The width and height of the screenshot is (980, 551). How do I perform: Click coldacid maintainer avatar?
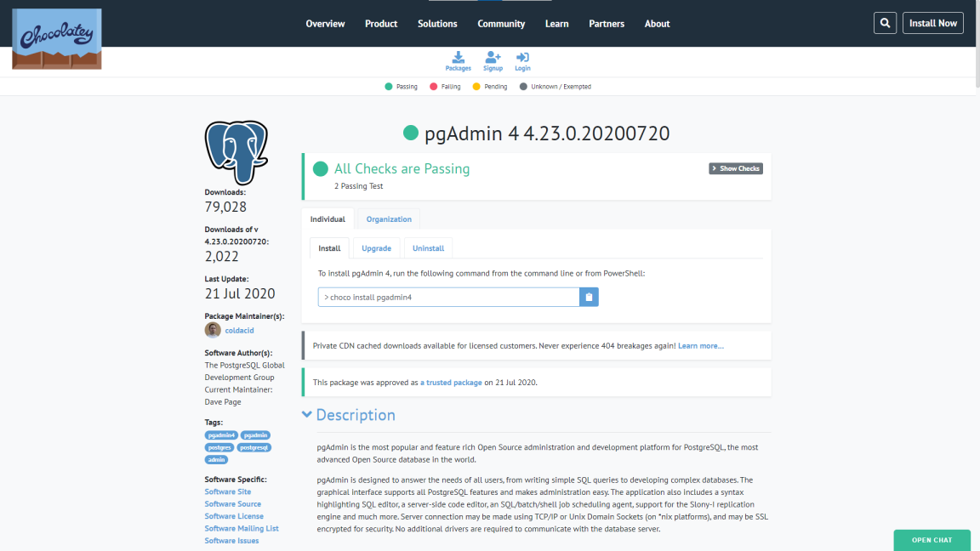pos(213,330)
